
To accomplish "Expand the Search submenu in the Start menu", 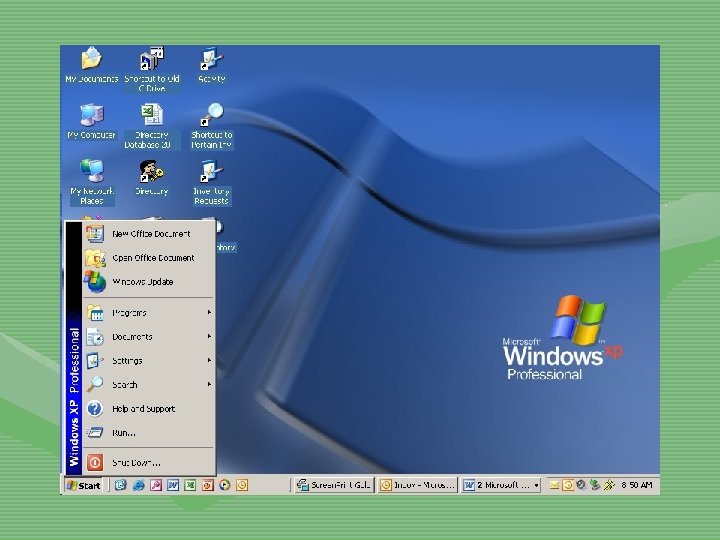I will pyautogui.click(x=149, y=384).
